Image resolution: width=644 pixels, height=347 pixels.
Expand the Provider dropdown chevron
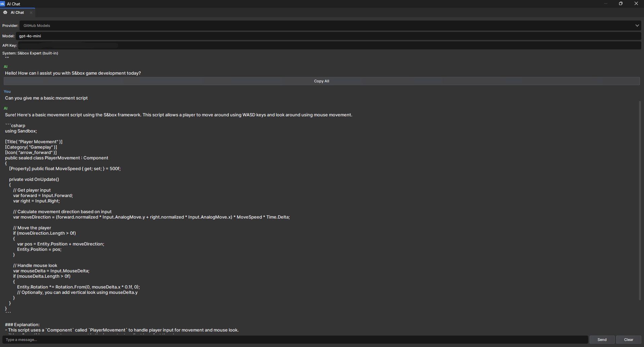click(x=637, y=26)
